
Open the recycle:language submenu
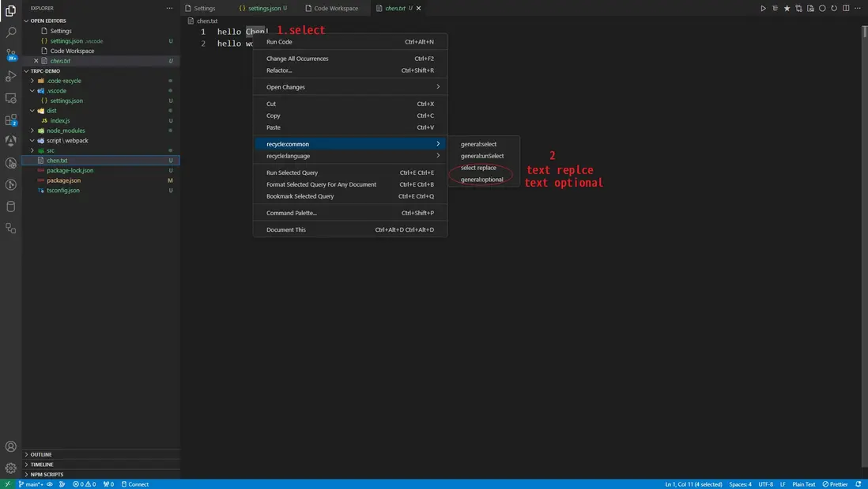tap(350, 156)
